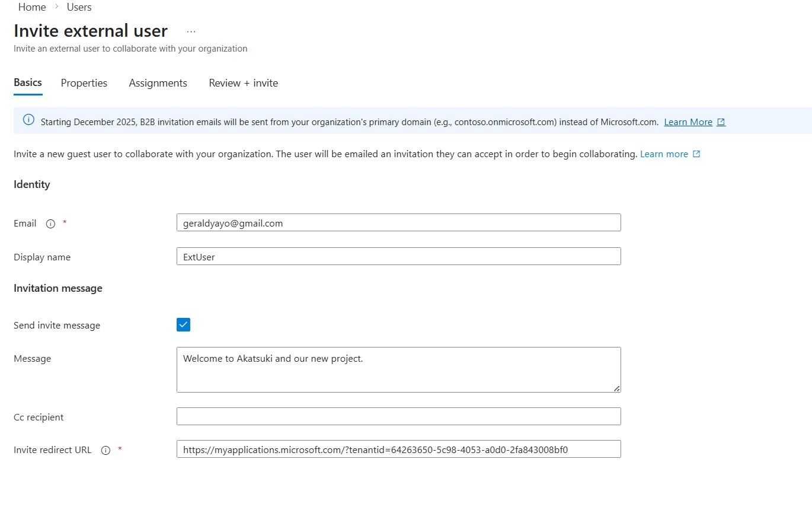Click the Invite redirect URL info icon
Image resolution: width=812 pixels, height=526 pixels.
pos(106,450)
